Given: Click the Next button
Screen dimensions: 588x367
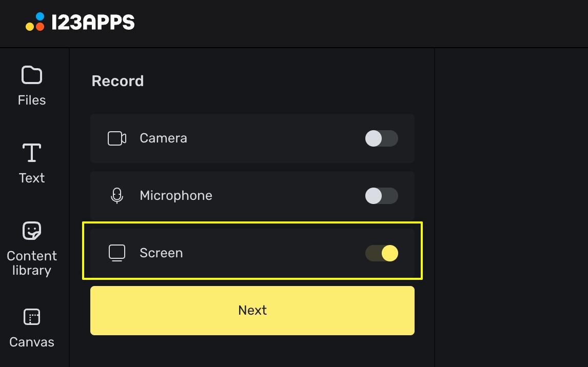Looking at the screenshot, I should (252, 311).
